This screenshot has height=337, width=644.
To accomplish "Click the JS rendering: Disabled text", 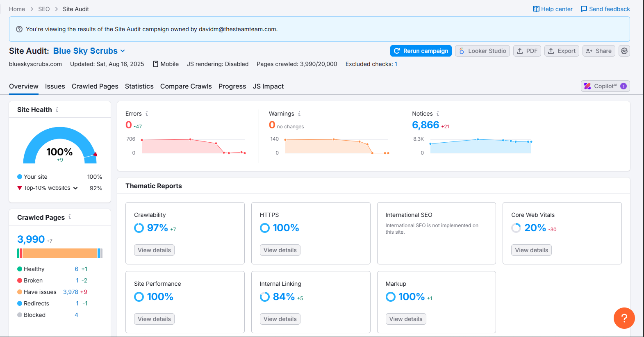I will [x=218, y=64].
